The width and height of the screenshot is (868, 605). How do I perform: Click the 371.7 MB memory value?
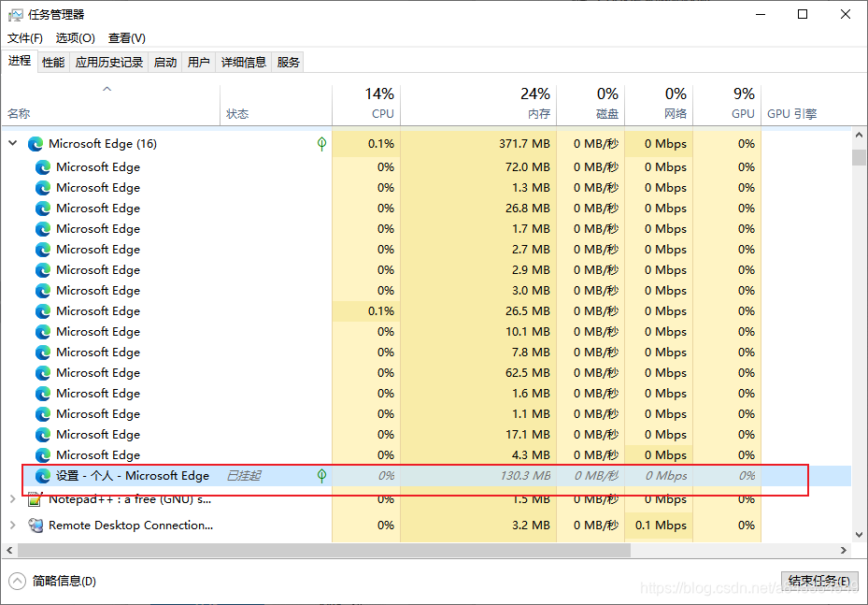pos(524,144)
